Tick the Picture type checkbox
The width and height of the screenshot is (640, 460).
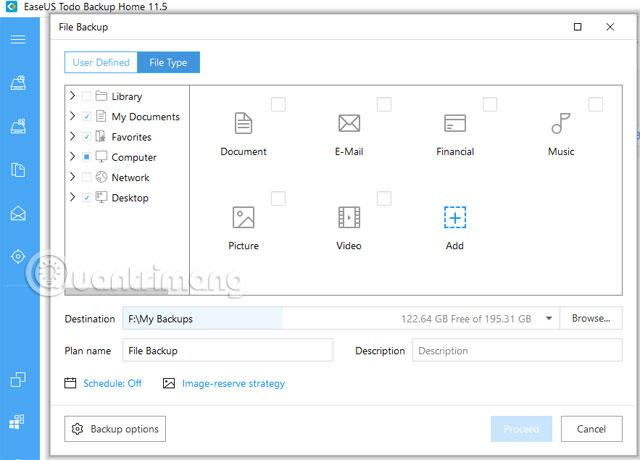(x=278, y=199)
